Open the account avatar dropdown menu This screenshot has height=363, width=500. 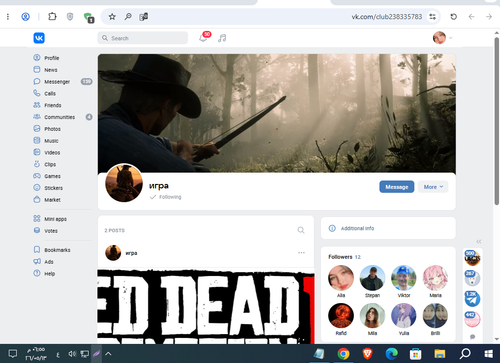(x=443, y=38)
